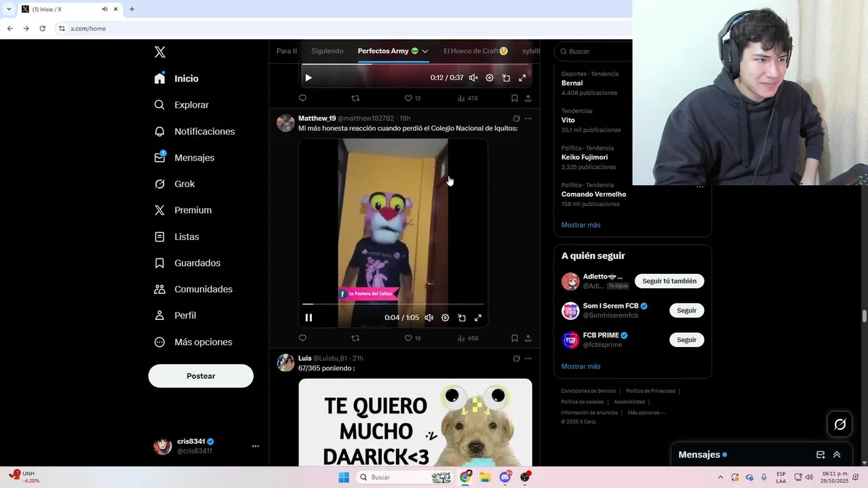Mute the Pink Panther video
Viewport: 868px width, 488px height.
429,318
